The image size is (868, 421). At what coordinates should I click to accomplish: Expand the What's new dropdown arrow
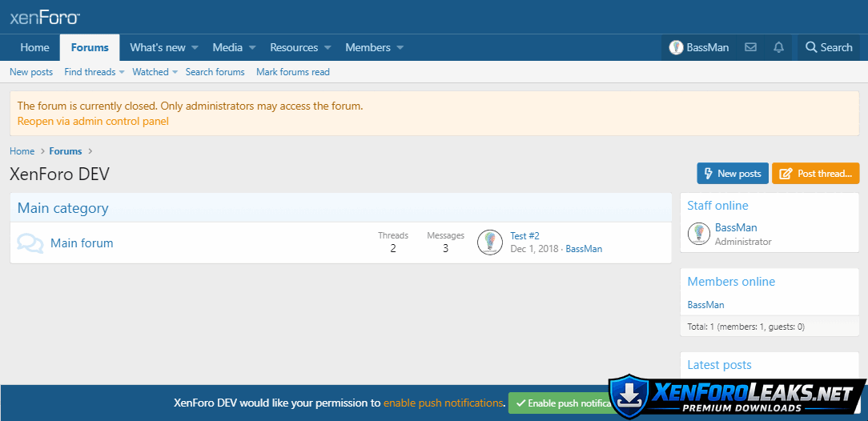click(x=195, y=48)
